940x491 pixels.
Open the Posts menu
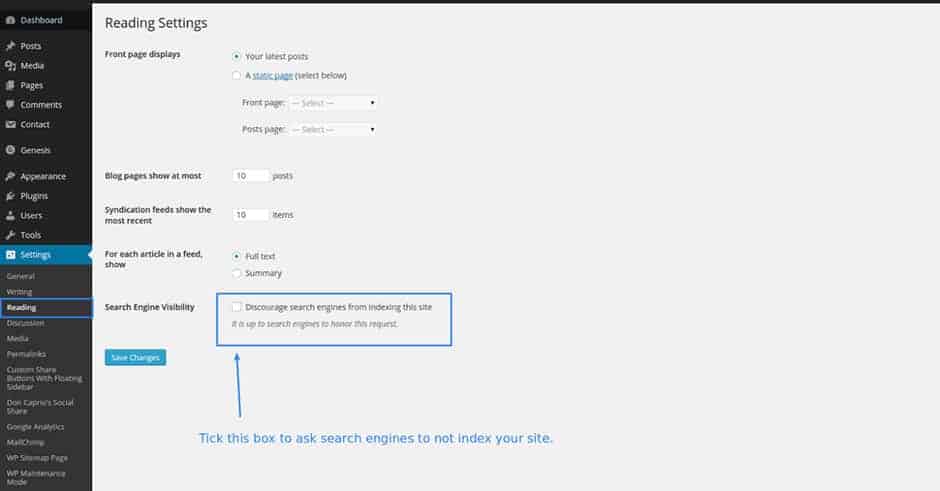pos(46,46)
